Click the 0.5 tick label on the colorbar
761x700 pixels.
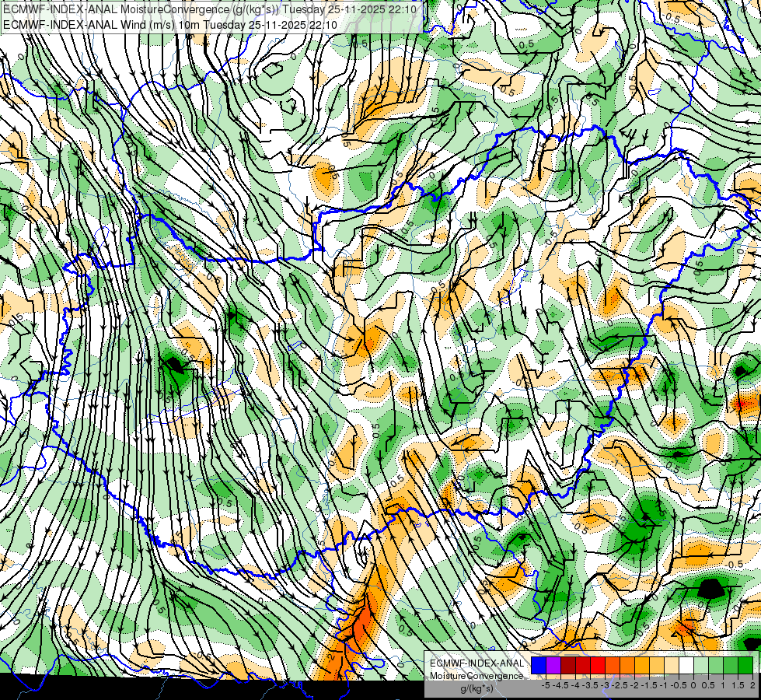click(708, 685)
